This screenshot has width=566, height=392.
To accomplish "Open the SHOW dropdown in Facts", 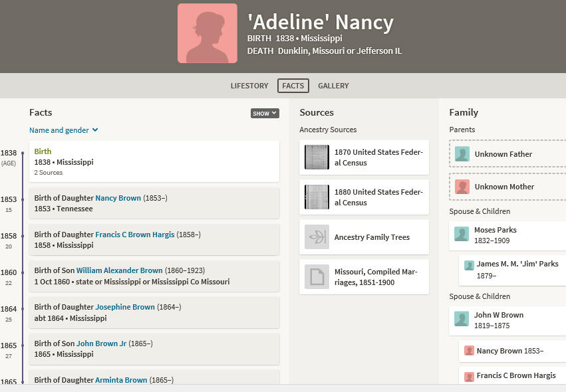I will (265, 113).
